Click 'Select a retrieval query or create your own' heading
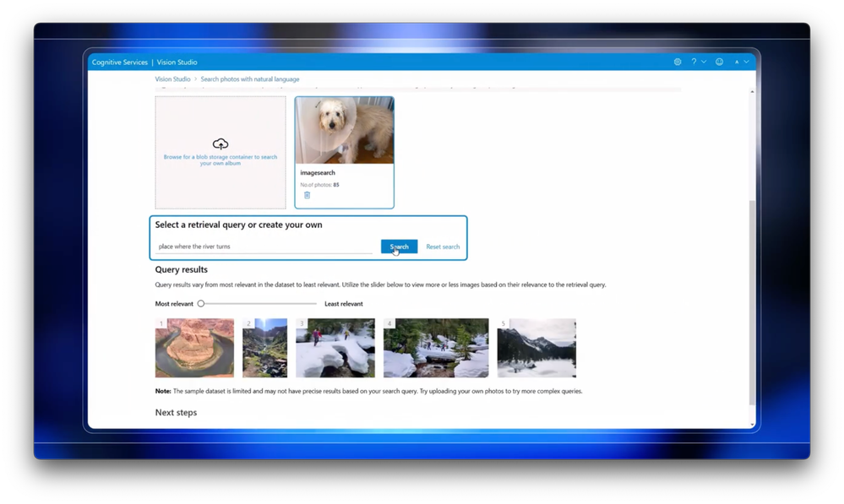844x504 pixels. (x=238, y=225)
